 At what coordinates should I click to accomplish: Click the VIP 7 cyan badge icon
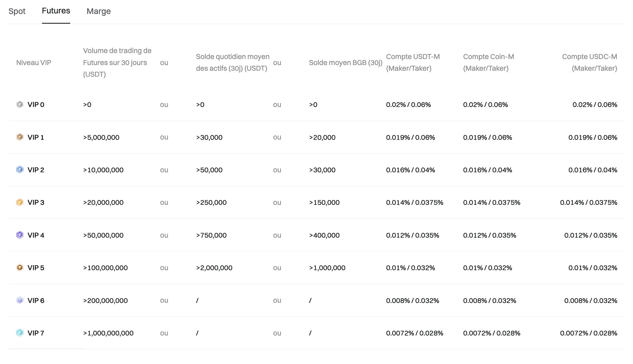coord(20,333)
